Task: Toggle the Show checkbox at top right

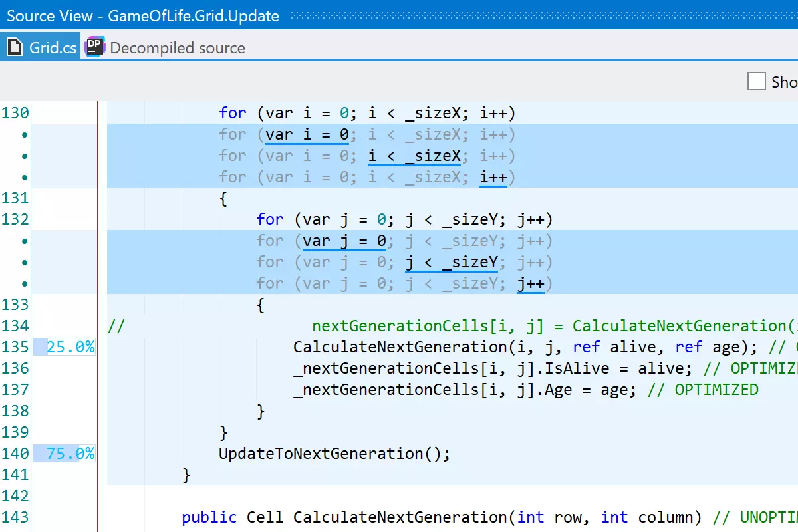Action: pos(757,82)
